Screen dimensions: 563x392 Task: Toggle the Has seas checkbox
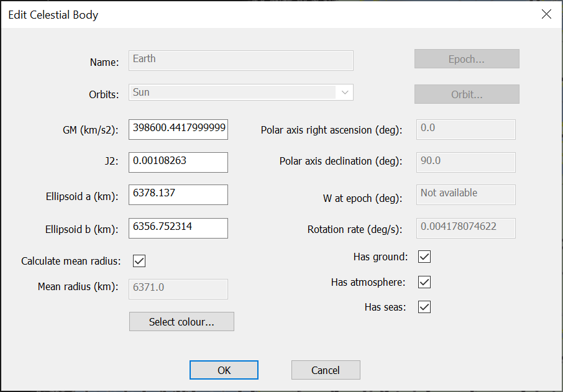[424, 307]
